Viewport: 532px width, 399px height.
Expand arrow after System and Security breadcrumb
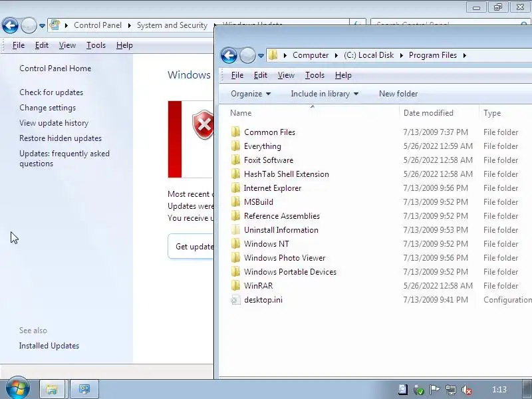pos(215,25)
